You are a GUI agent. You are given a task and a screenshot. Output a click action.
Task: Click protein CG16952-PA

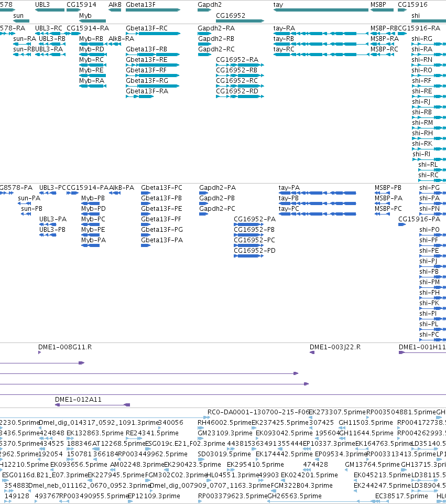248,224
